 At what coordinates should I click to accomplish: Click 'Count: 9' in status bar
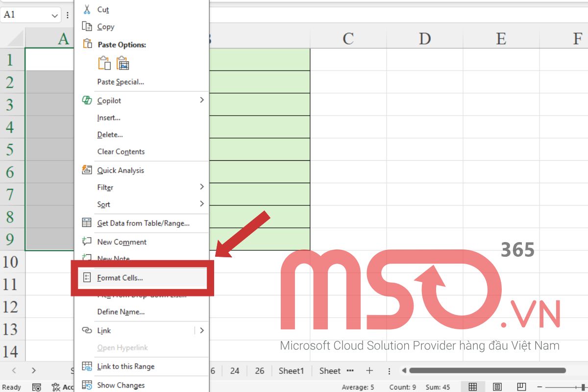point(403,387)
